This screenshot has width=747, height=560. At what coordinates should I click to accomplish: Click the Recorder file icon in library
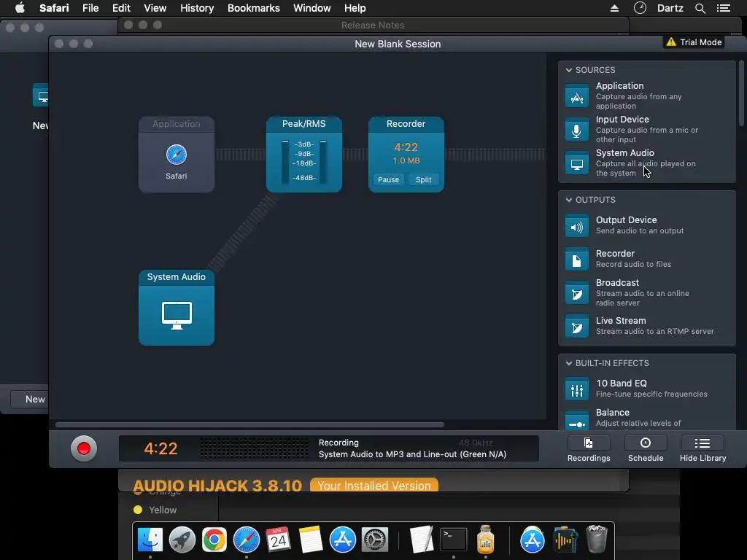pos(576,260)
